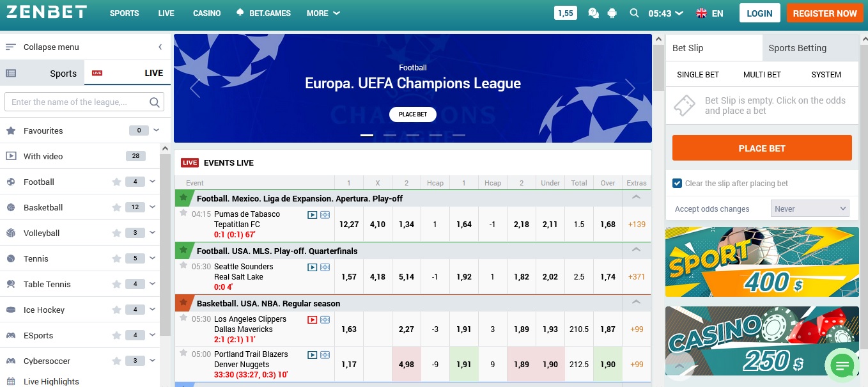This screenshot has height=387, width=868.
Task: Star the Portland Trail Blazers match
Action: (x=183, y=353)
